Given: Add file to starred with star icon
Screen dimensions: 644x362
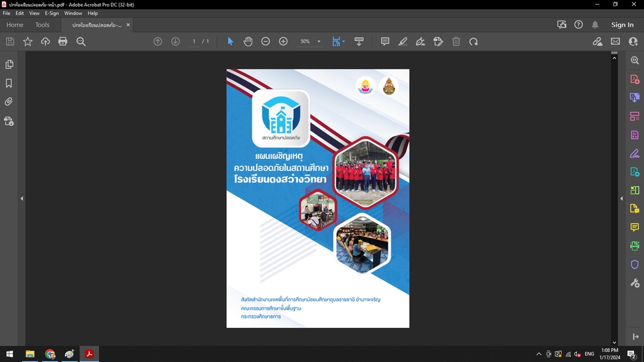Looking at the screenshot, I should [x=28, y=42].
